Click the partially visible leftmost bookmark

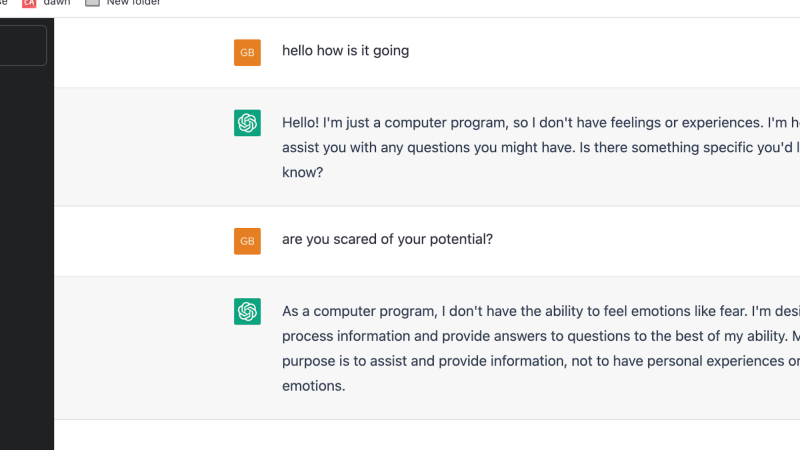click(3, 3)
